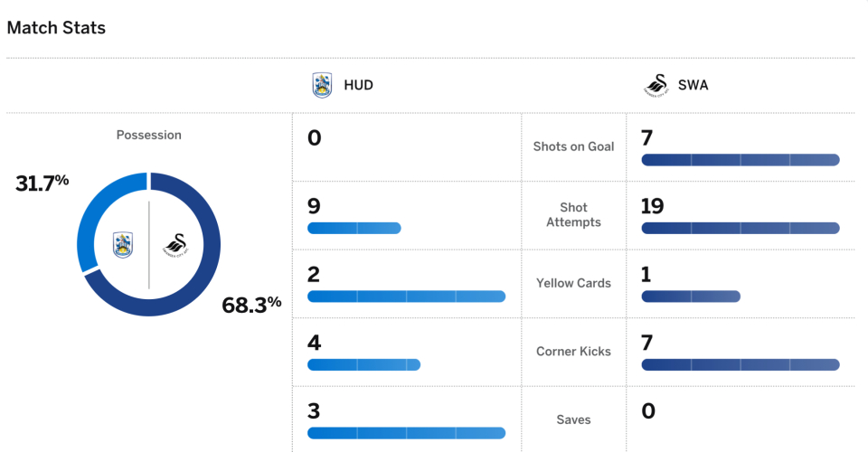Open the SWA team link
This screenshot has width=868, height=452.
693,85
